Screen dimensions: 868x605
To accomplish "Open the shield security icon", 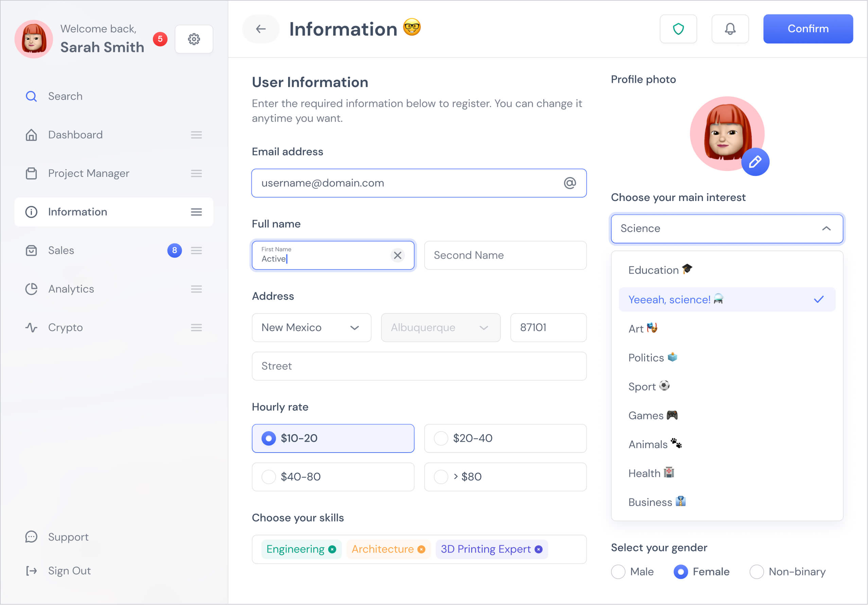I will (678, 29).
